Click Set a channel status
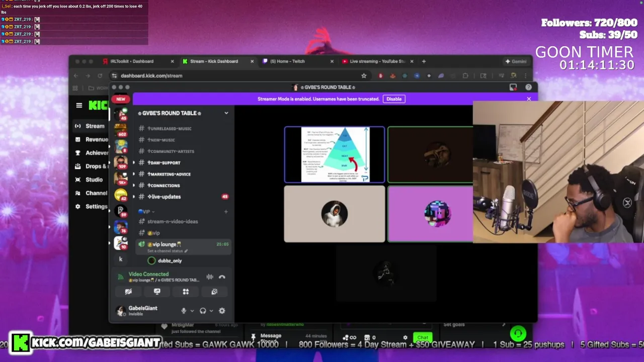 pos(167,251)
